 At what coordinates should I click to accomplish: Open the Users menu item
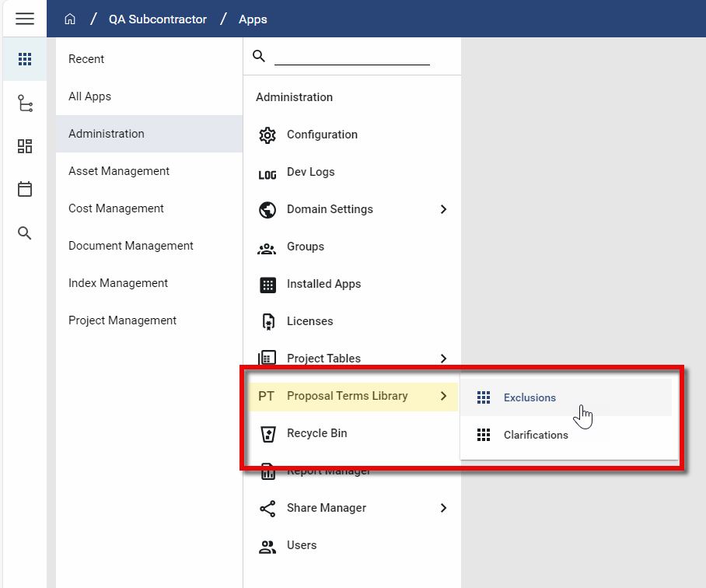(301, 545)
